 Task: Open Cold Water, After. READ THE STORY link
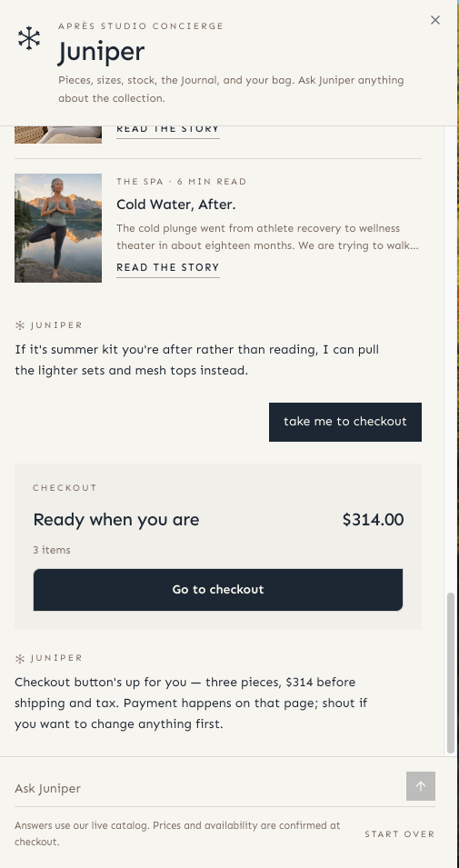[x=168, y=267]
